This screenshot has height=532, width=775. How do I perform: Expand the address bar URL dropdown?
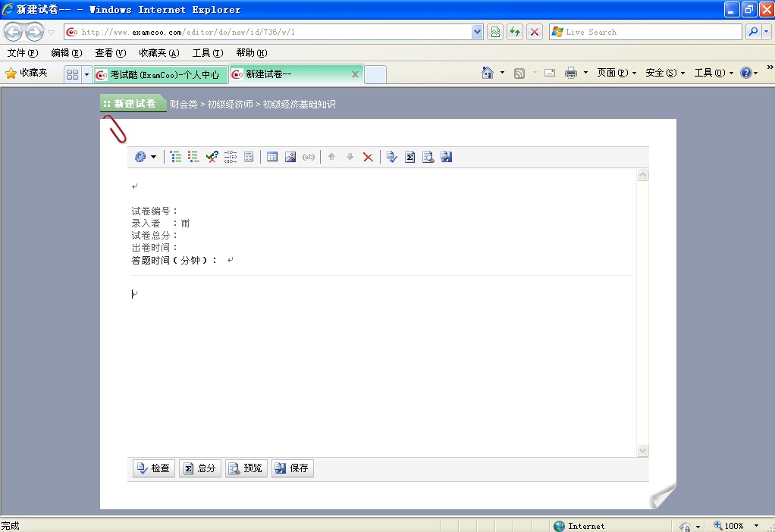477,32
